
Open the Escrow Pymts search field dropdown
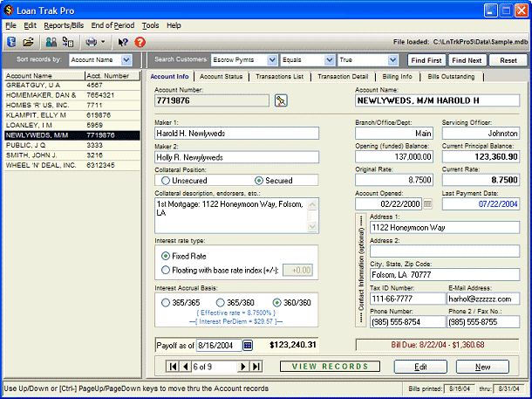pos(272,60)
